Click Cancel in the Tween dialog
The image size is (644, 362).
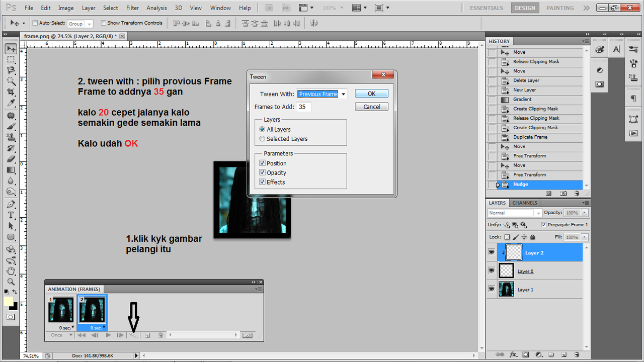371,106
